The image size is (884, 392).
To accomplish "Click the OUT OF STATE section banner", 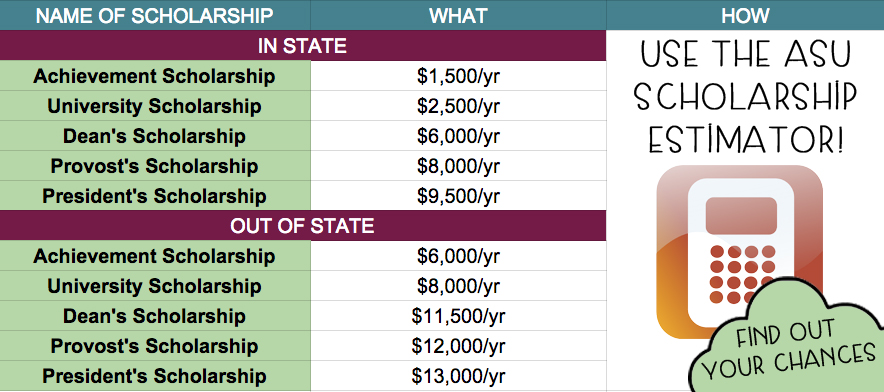I will pyautogui.click(x=303, y=226).
